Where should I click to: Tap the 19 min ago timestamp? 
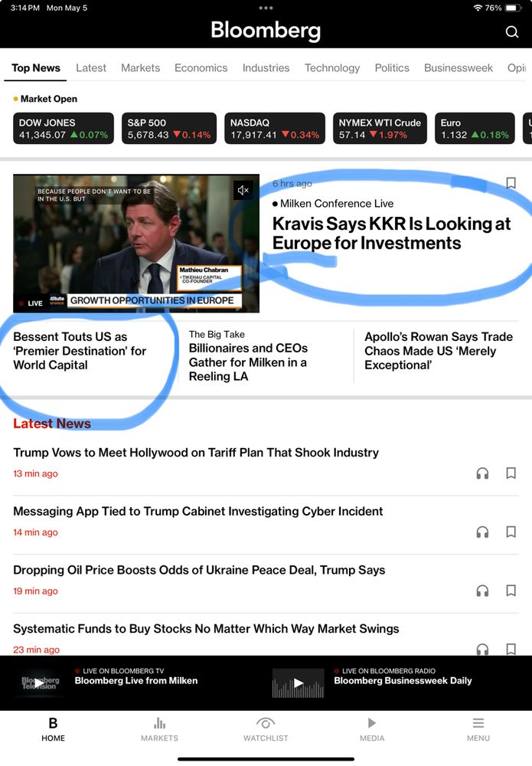[36, 591]
